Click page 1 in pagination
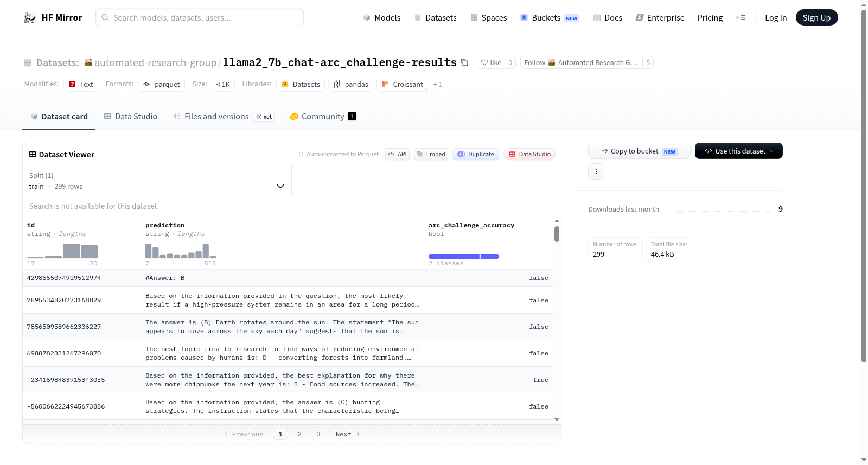 point(280,434)
